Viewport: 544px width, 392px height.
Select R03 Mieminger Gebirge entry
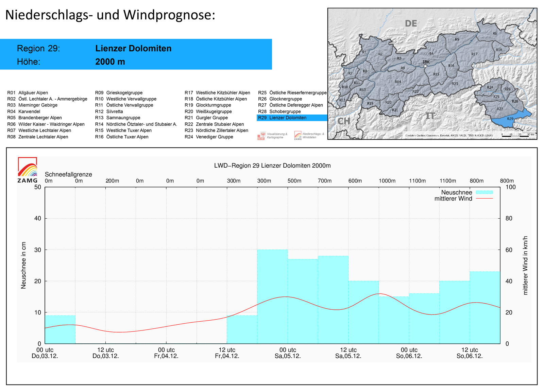tap(32, 105)
